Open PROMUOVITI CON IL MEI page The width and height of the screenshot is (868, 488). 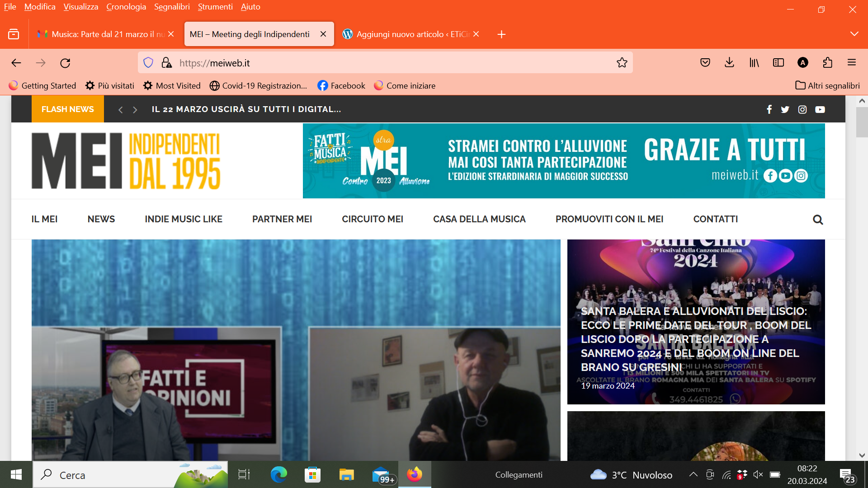[x=609, y=219]
